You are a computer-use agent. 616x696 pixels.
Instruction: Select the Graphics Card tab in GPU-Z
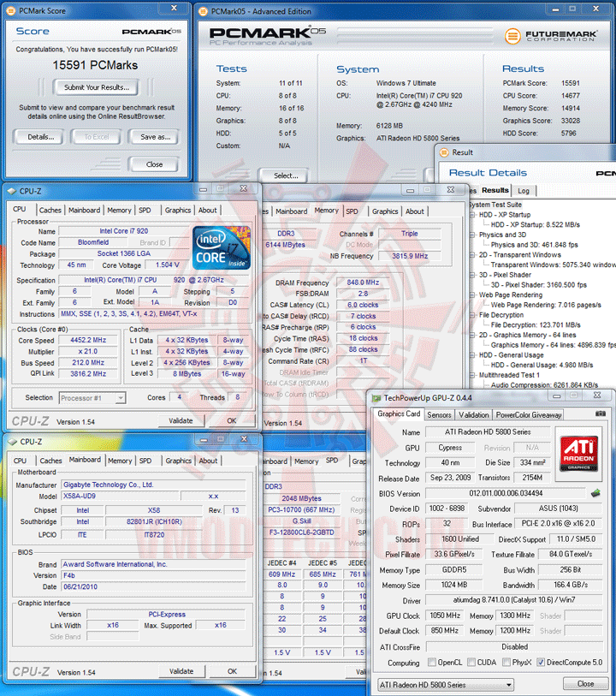tap(399, 413)
